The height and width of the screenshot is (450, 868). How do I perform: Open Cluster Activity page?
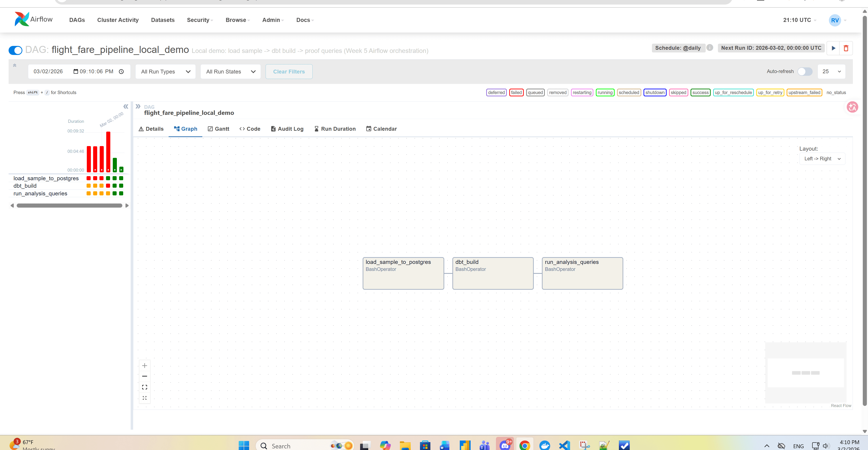118,20
